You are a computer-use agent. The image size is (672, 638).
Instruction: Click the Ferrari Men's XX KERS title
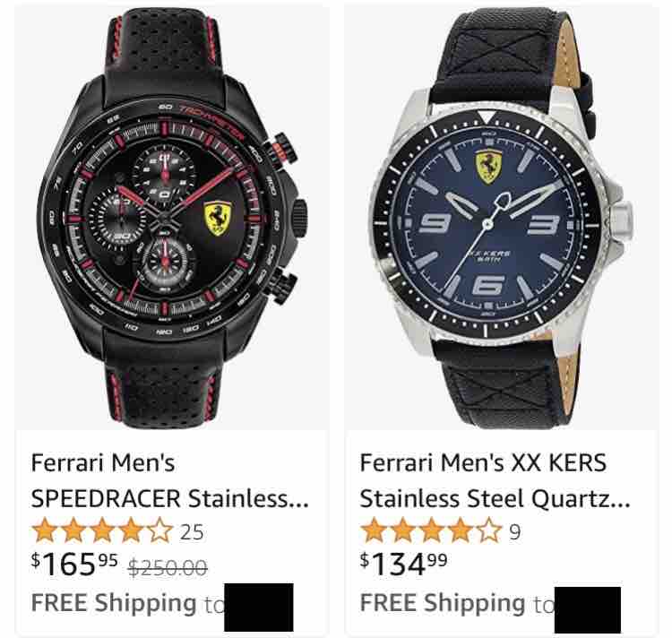coord(495,480)
